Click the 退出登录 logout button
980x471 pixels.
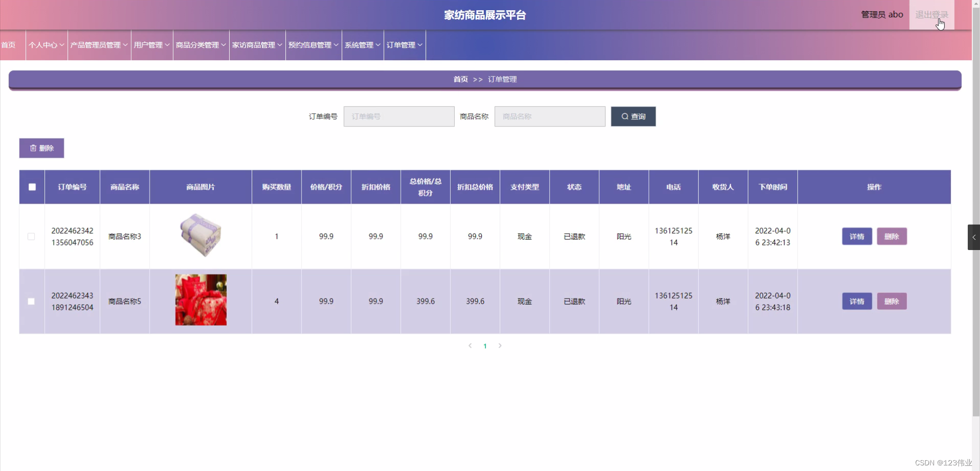932,14
